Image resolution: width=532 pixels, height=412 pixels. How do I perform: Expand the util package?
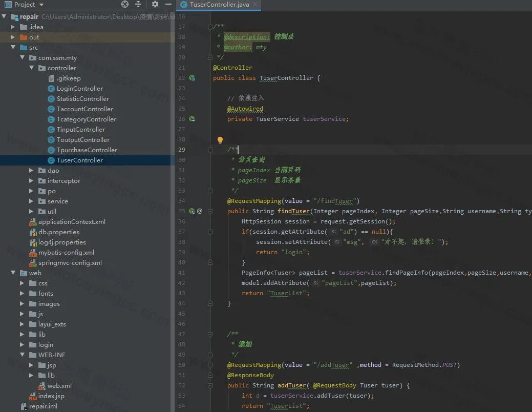[31, 211]
